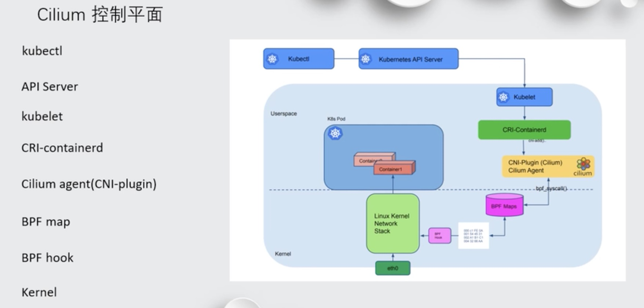Click the Kubernetes wheel icon in the Kubectl box
This screenshot has height=308, width=644.
(x=272, y=59)
